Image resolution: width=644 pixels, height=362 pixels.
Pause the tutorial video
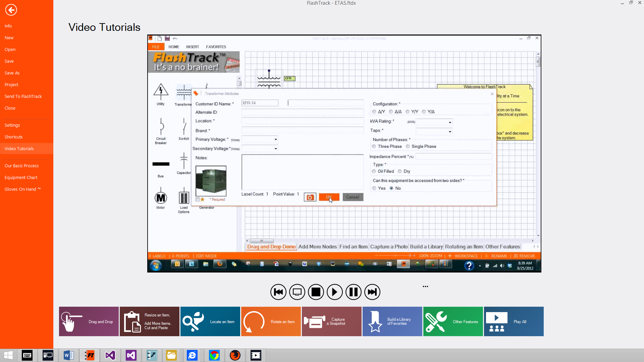click(354, 292)
